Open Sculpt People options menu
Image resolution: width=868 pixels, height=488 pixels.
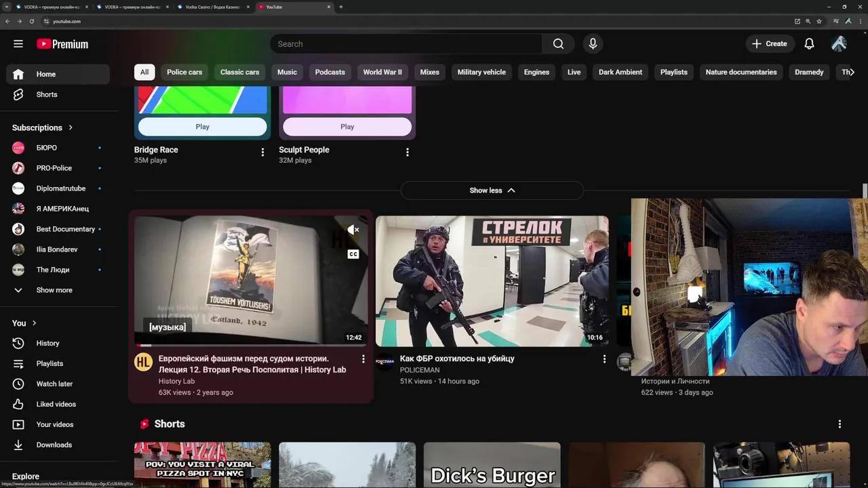(x=408, y=152)
